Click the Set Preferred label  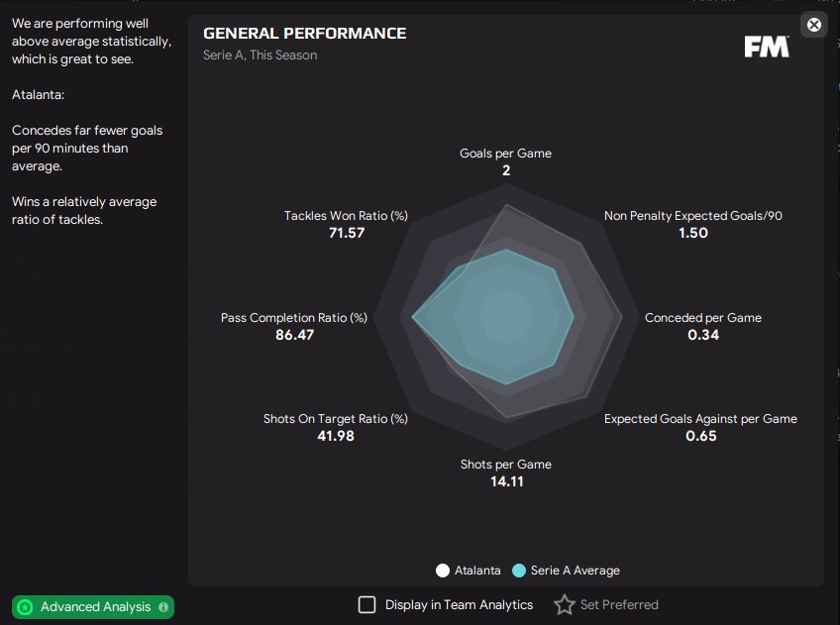point(619,604)
